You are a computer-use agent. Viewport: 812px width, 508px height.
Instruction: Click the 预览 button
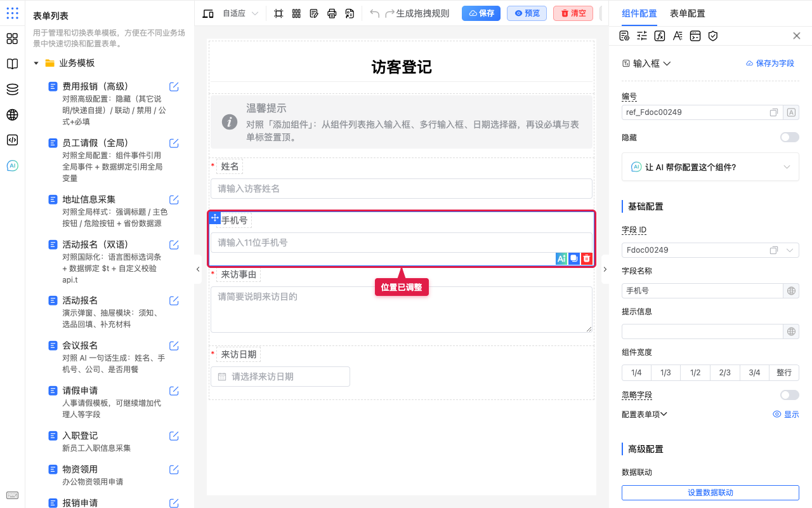point(527,13)
